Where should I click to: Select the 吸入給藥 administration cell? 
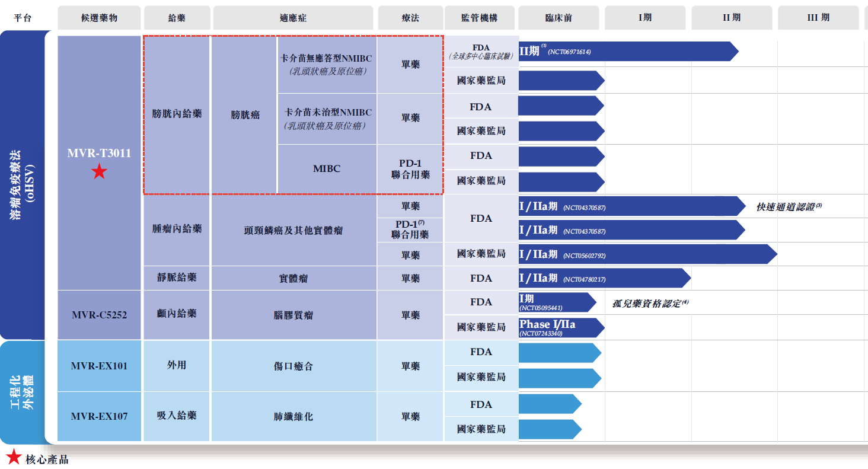(177, 416)
